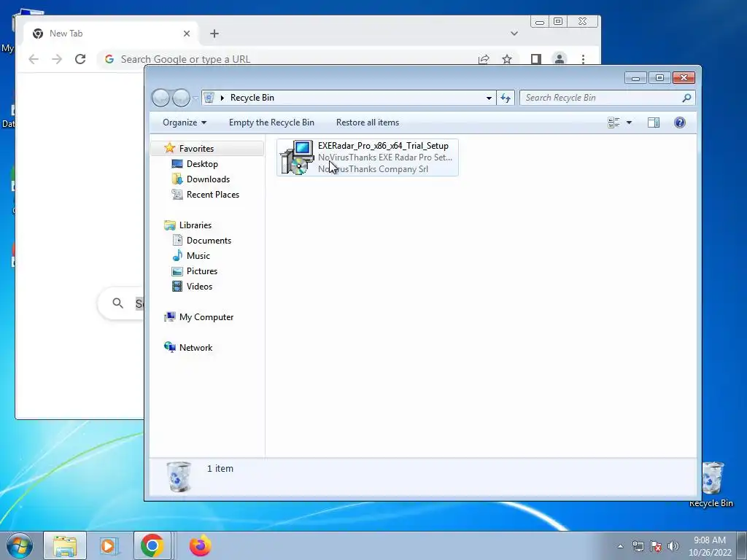This screenshot has height=560, width=747.
Task: Open the Organize dropdown menu
Action: 185,122
